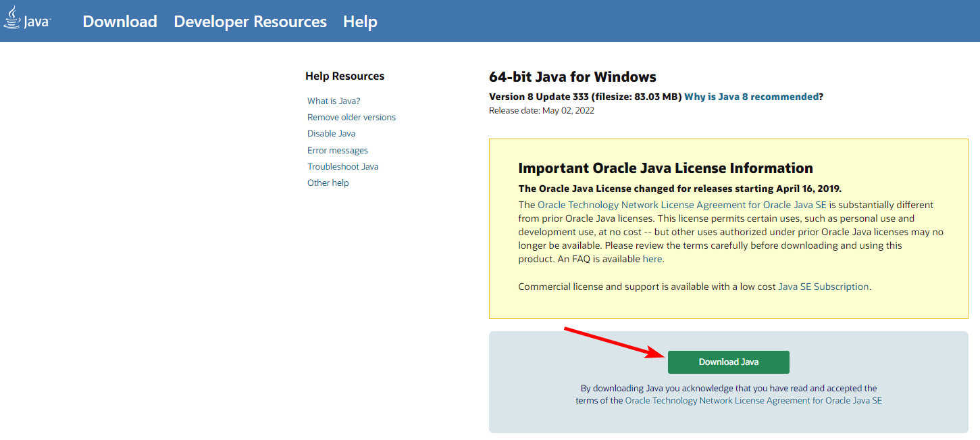Open the License Agreement link in yellow box
980x440 pixels.
pyautogui.click(x=682, y=205)
